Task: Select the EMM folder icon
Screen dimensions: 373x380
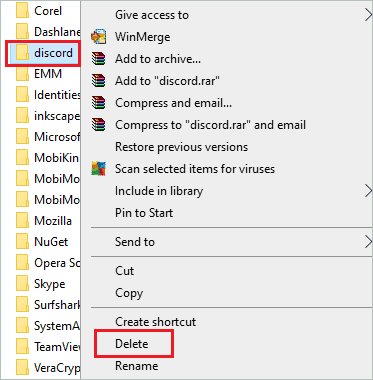Action: 23,74
